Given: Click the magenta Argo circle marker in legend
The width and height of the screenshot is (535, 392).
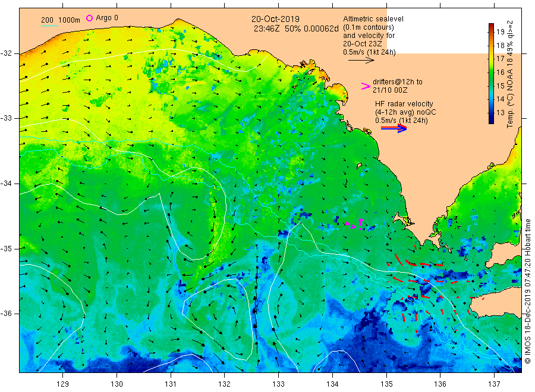Looking at the screenshot, I should click(89, 18).
